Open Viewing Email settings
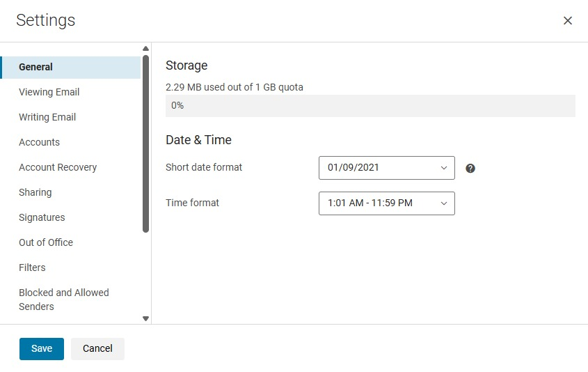 point(49,92)
